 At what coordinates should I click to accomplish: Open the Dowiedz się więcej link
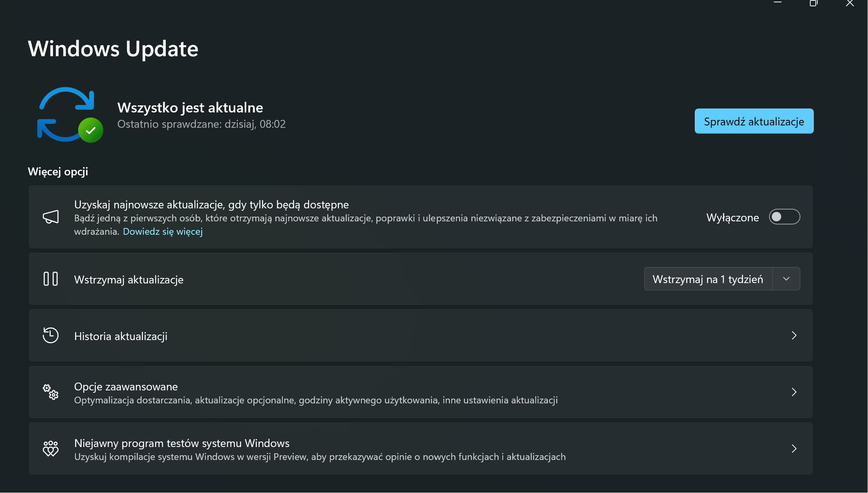pyautogui.click(x=163, y=232)
